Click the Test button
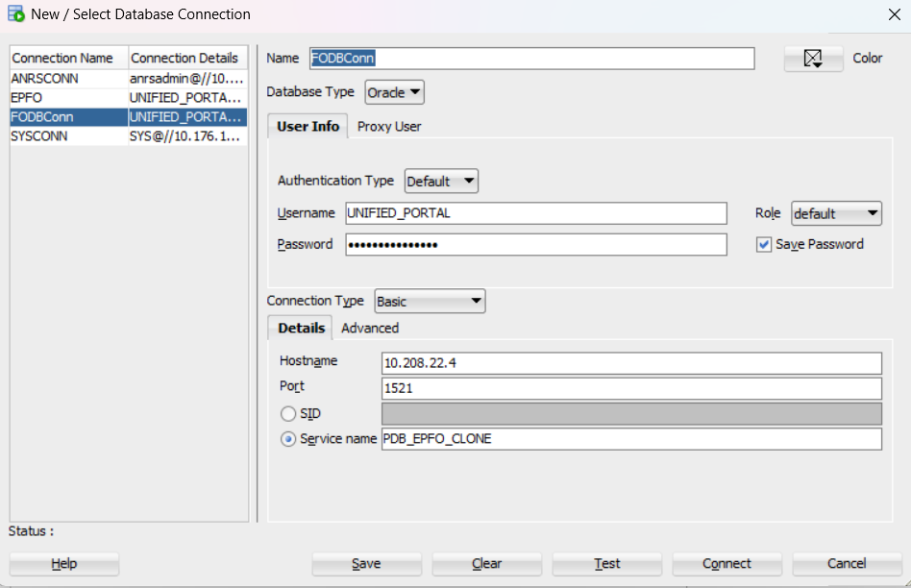The width and height of the screenshot is (911, 588). point(607,564)
